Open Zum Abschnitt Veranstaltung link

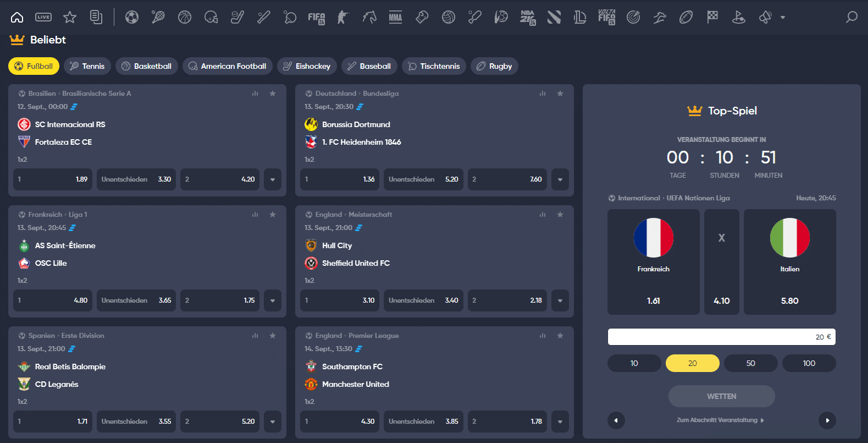[x=720, y=420]
